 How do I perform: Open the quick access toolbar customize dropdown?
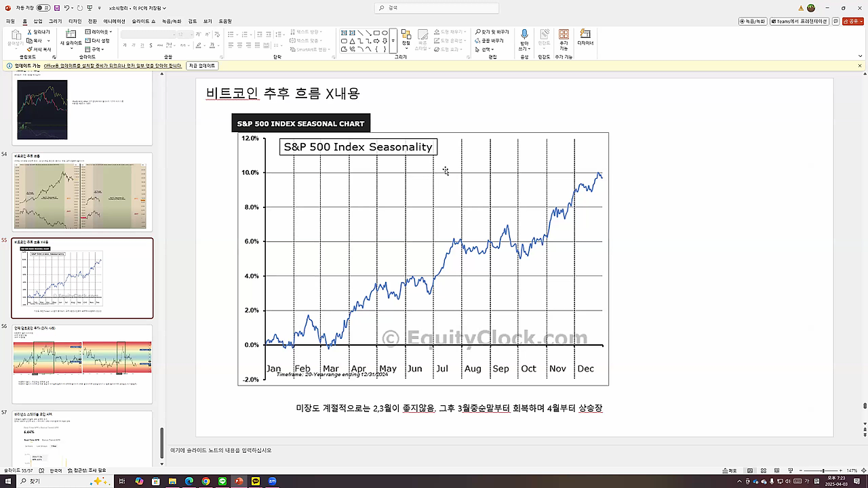click(100, 8)
